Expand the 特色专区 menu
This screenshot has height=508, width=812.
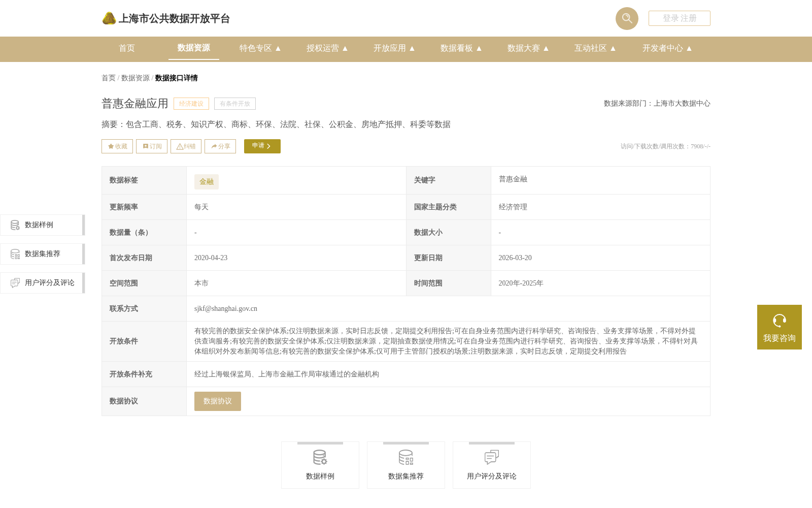point(260,48)
